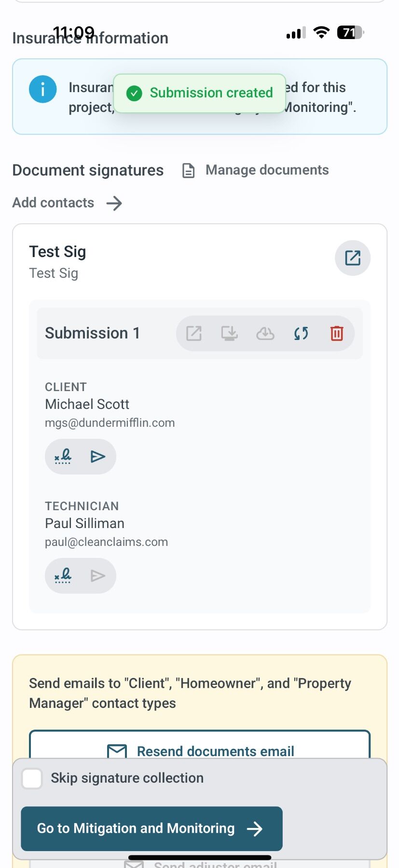Send signature request to Paul Silliman
The height and width of the screenshot is (868, 399).
(98, 575)
